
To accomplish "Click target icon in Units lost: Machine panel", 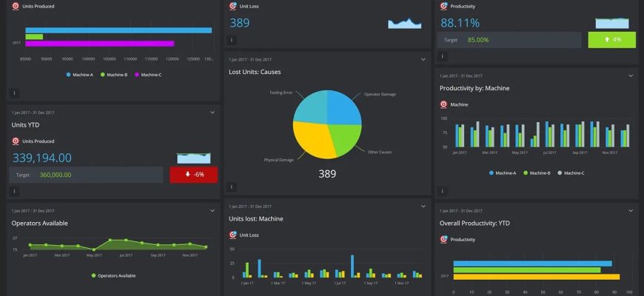I will click(x=232, y=235).
